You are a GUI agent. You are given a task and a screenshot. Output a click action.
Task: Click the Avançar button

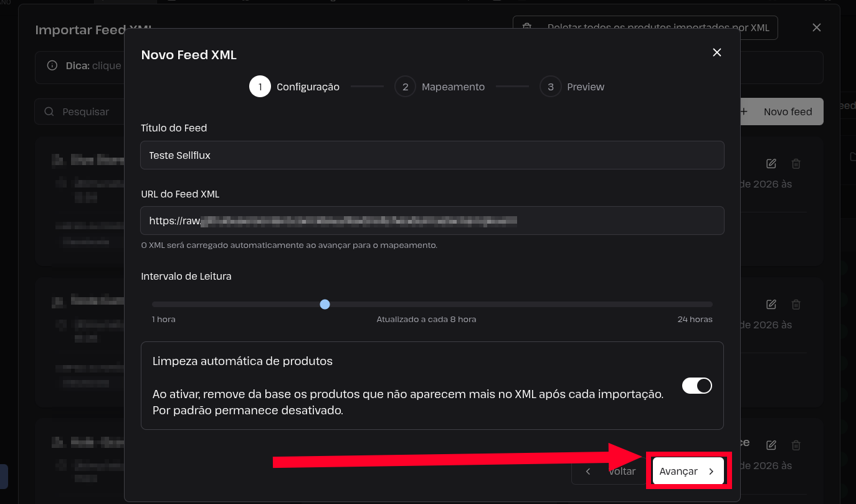(x=688, y=471)
